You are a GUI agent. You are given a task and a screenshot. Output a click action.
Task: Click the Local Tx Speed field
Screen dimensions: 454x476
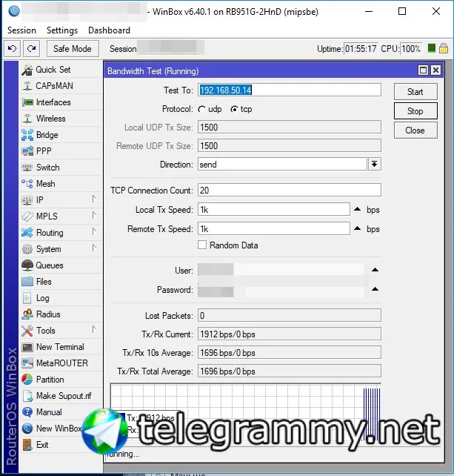[x=274, y=210]
